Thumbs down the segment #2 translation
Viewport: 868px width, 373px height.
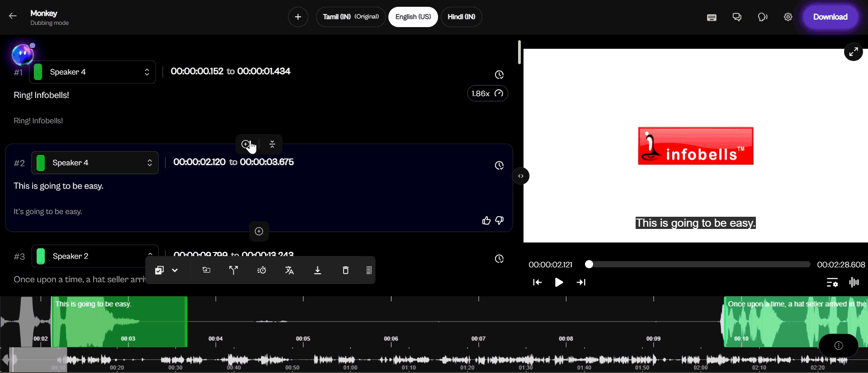tap(500, 220)
